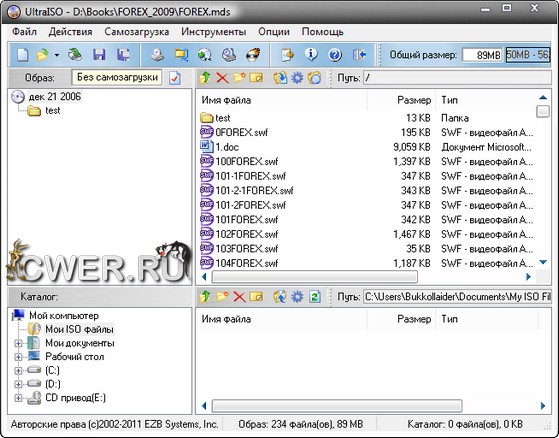
Task: Click the Без самозагрузки boot type field
Action: click(117, 77)
